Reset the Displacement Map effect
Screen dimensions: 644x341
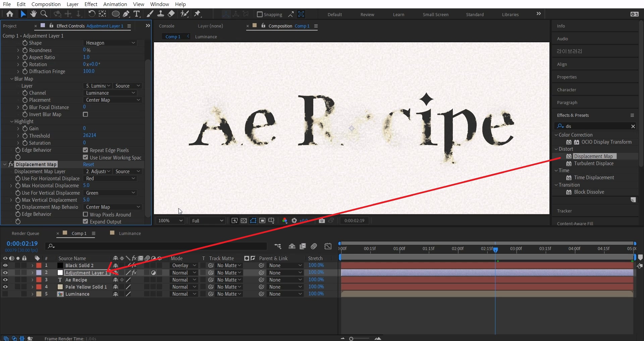coord(89,164)
